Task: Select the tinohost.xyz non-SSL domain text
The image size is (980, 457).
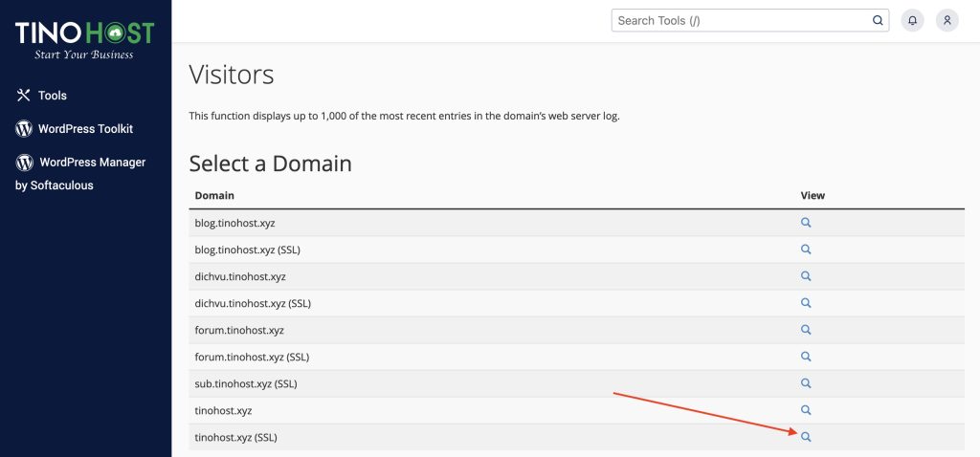Action: [x=223, y=411]
